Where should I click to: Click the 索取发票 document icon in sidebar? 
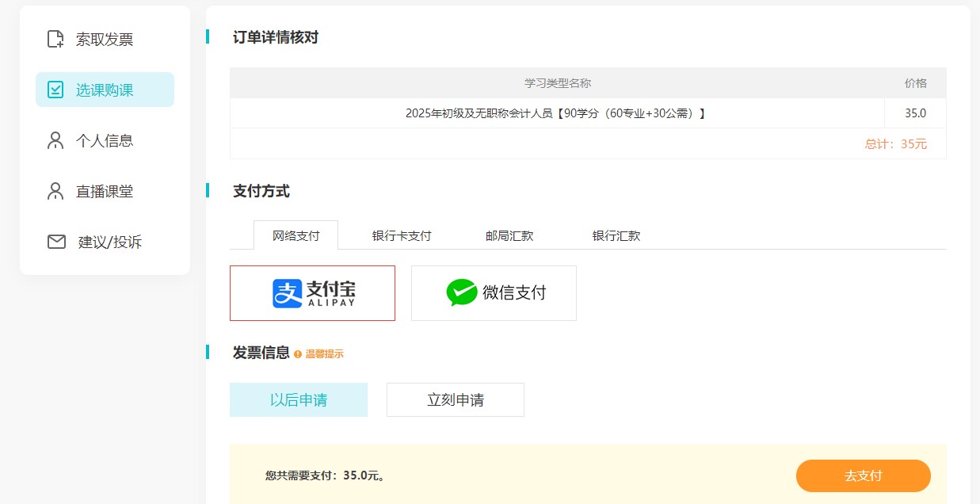tap(56, 38)
